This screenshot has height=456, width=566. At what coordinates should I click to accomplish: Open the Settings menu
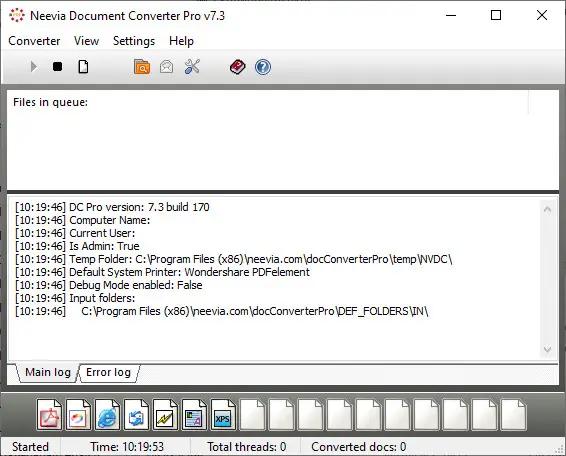click(134, 41)
